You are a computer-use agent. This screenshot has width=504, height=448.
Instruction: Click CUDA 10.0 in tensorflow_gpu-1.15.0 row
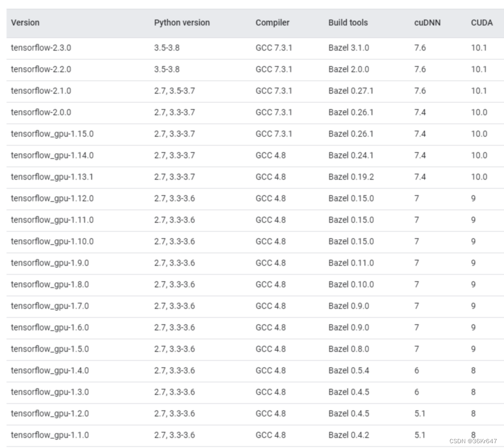coord(479,134)
